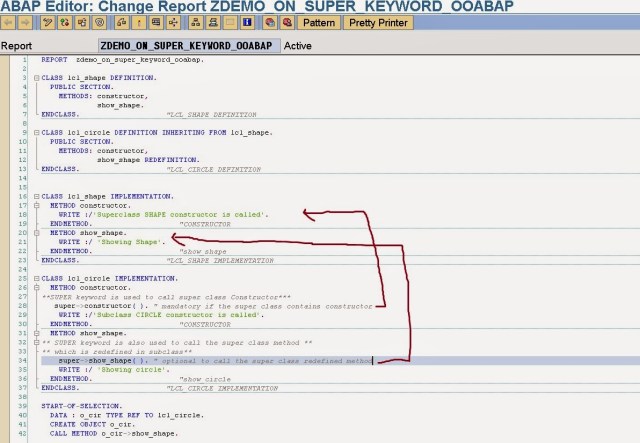The height and width of the screenshot is (443, 640).
Task: Click highlighted 'super->show_shape( ).' statement
Action: click(x=103, y=361)
